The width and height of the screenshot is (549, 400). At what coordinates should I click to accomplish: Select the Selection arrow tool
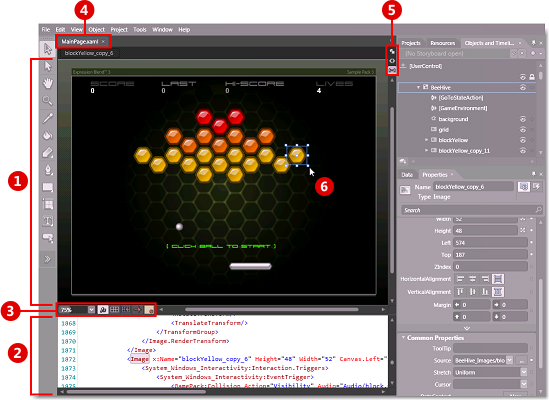(x=48, y=49)
